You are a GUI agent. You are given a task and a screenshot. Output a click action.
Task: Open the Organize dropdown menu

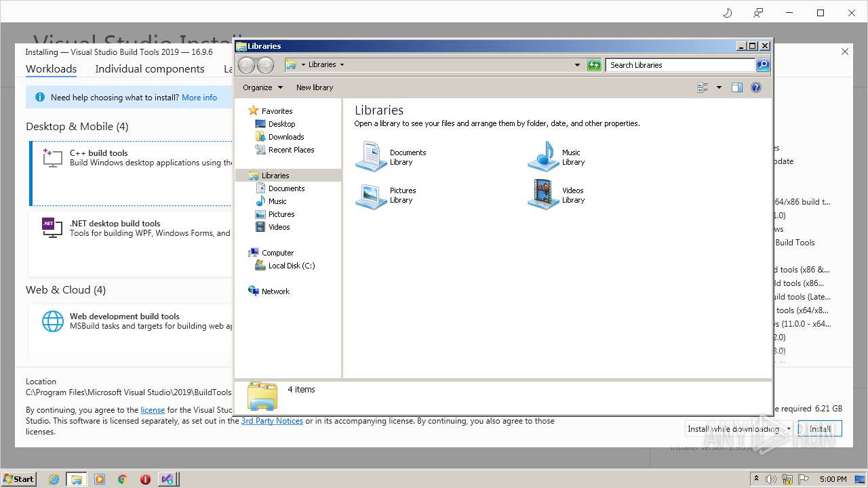pyautogui.click(x=262, y=87)
